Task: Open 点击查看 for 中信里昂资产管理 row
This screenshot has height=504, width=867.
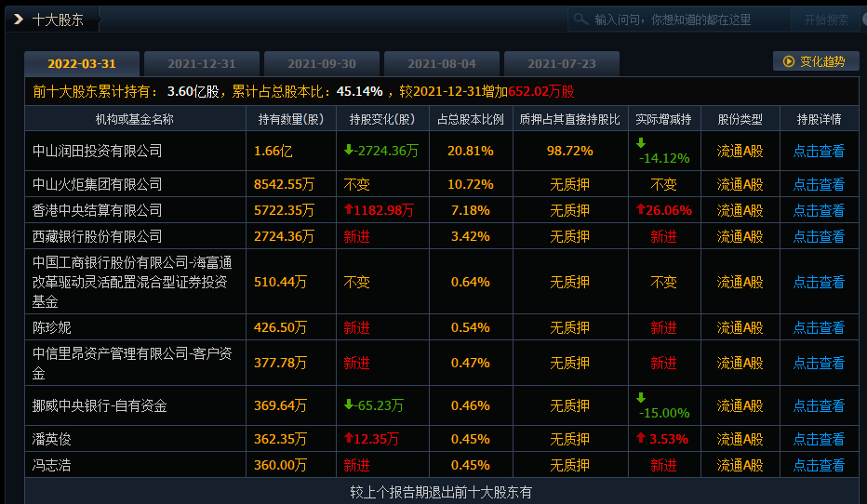Action: (819, 363)
